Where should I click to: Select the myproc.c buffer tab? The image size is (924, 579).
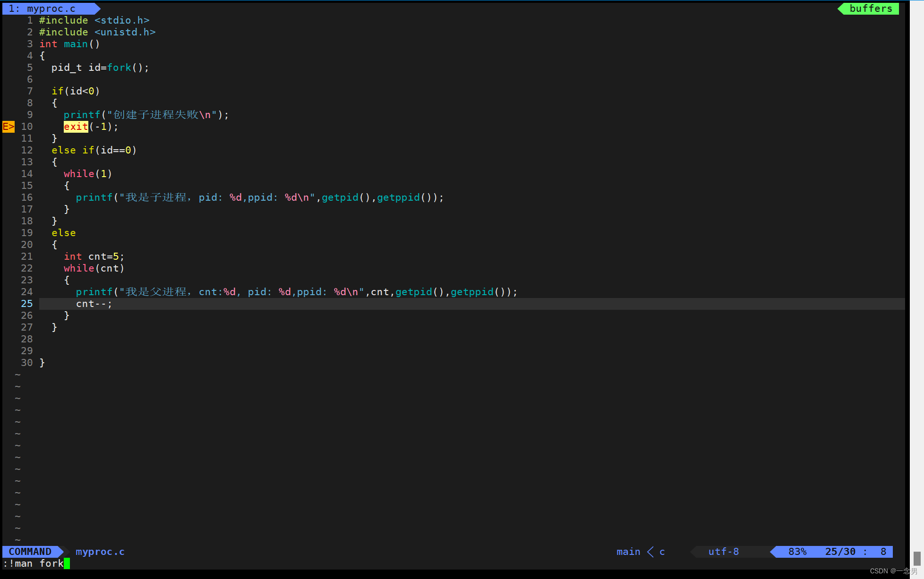47,9
